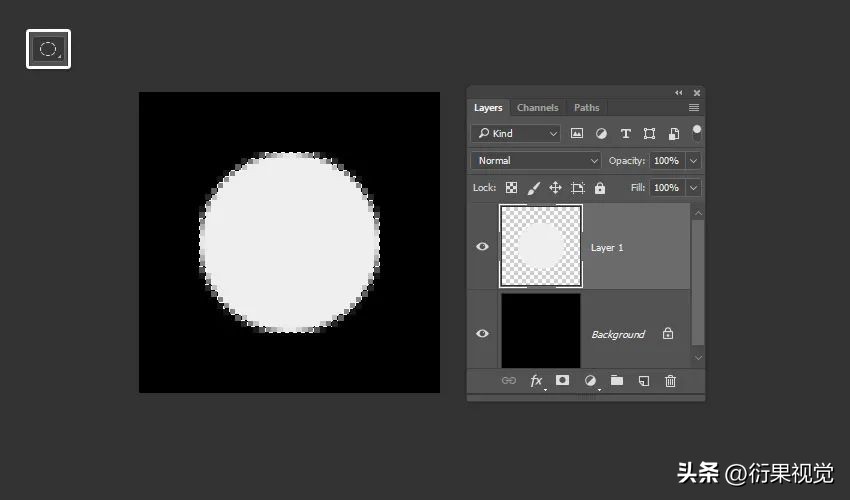Hide Layer 1 using its eye icon
The image size is (850, 500).
pos(482,247)
